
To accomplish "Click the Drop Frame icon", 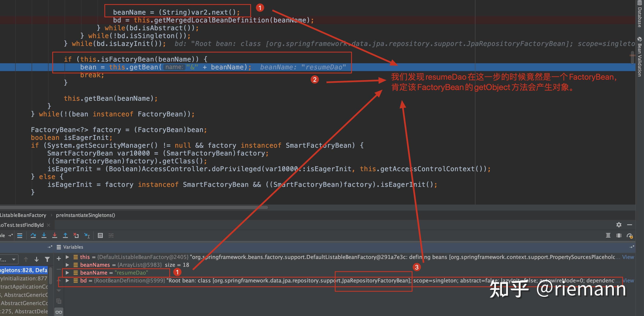I will click(x=76, y=235).
